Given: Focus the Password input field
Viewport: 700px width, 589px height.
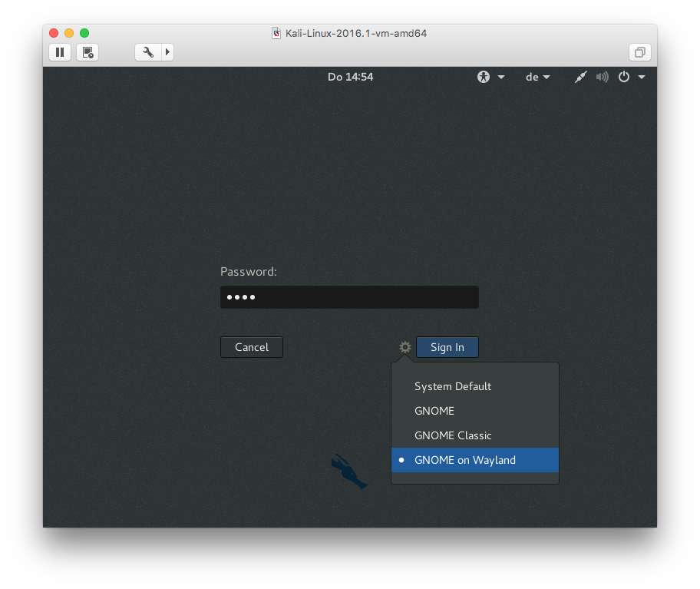Looking at the screenshot, I should (x=349, y=297).
